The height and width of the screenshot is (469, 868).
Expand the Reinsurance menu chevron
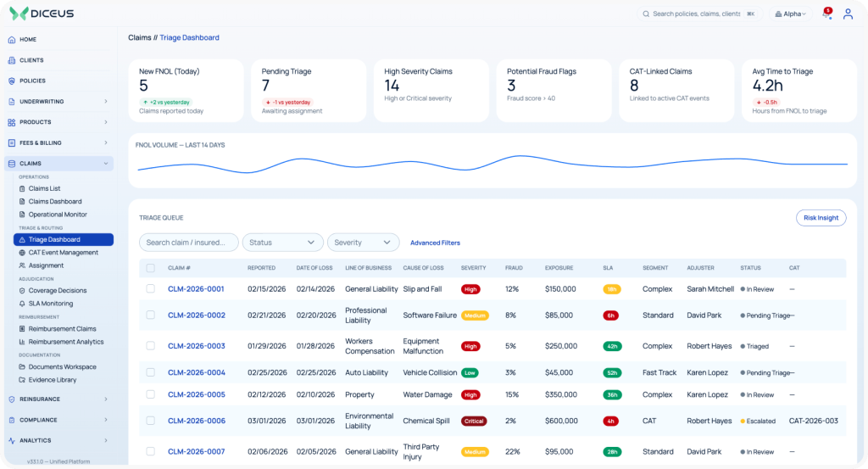pos(106,399)
